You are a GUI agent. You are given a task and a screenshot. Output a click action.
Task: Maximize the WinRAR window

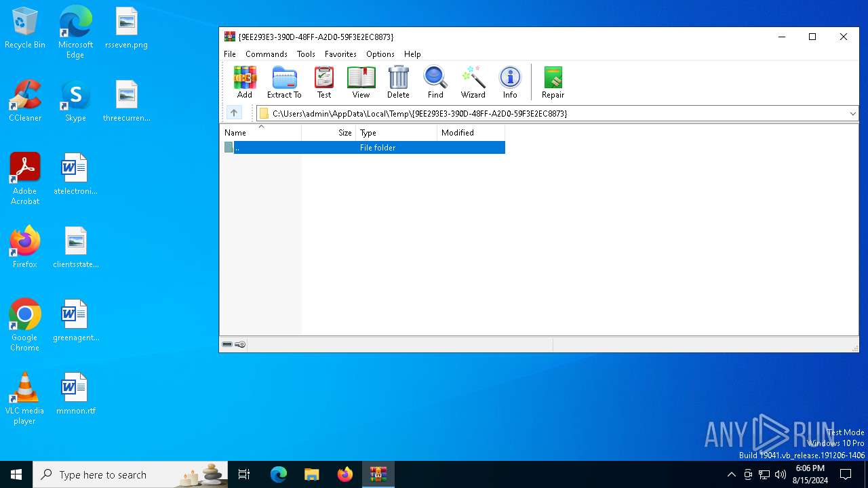click(812, 37)
